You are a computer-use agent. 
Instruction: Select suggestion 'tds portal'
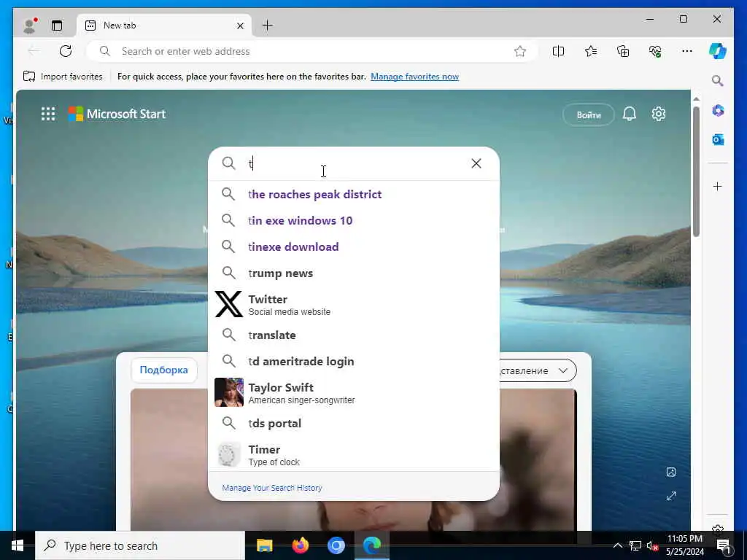point(354,424)
